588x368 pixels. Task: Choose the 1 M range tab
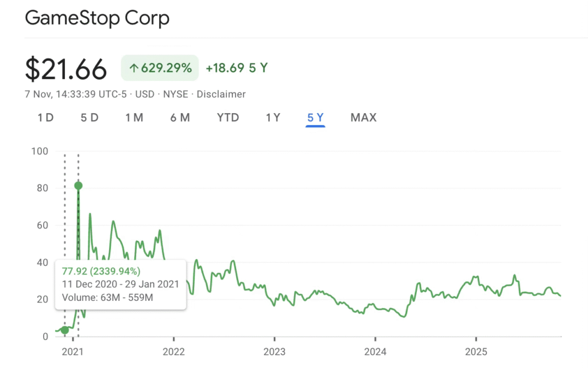(x=134, y=118)
